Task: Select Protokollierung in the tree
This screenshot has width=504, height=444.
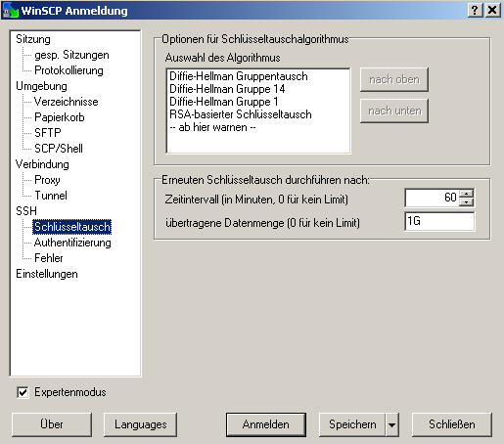Action: pos(69,70)
